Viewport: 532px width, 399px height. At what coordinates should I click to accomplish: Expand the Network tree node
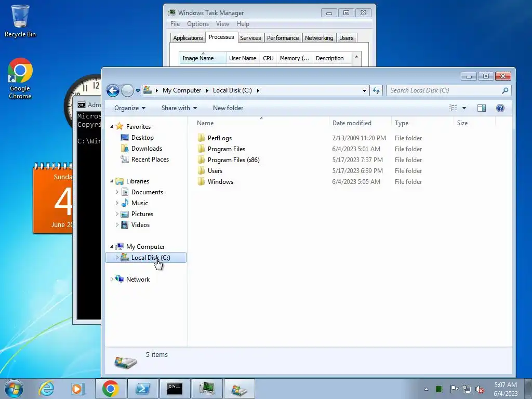click(112, 279)
